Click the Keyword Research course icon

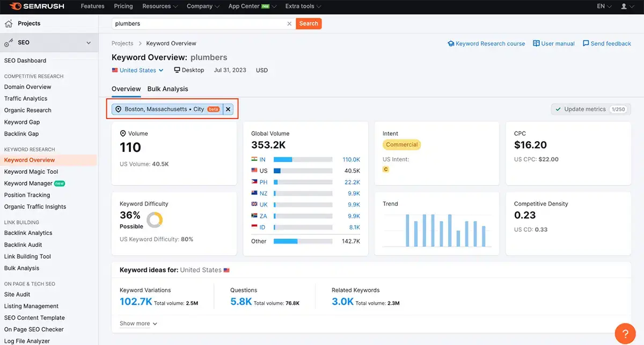pyautogui.click(x=451, y=43)
